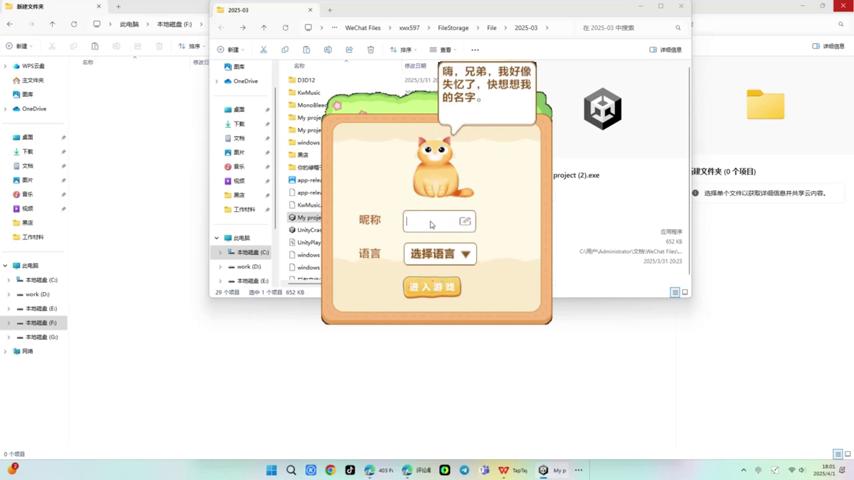The image size is (854, 480).
Task: Click the Cut icon in the 2025-03 toolbar
Action: [x=264, y=50]
